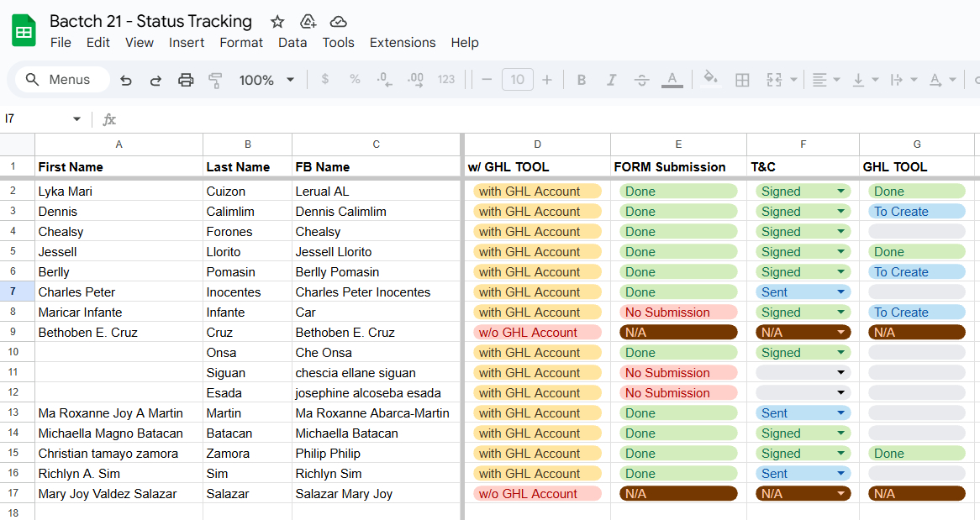980x520 pixels.
Task: Select the Paint format tool
Action: pos(215,80)
